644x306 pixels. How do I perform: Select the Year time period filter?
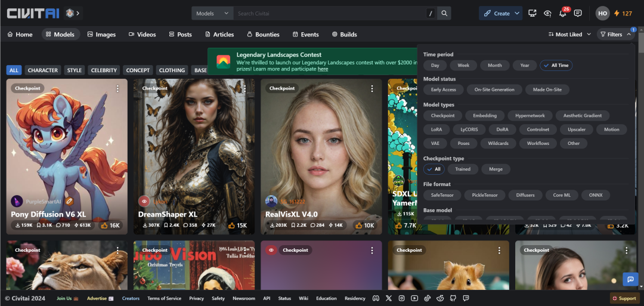(525, 65)
